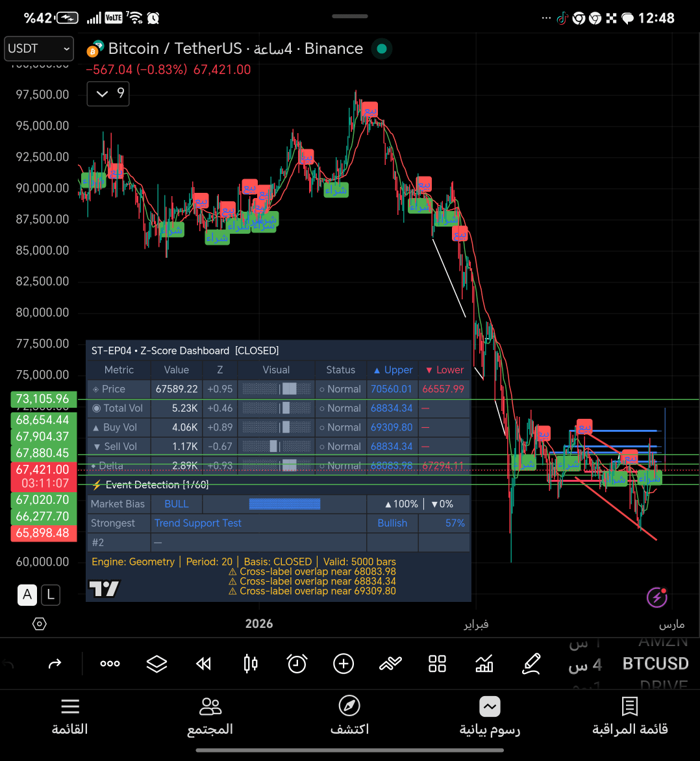Tap the Bitcoin / TetherUS symbol title

(x=175, y=49)
